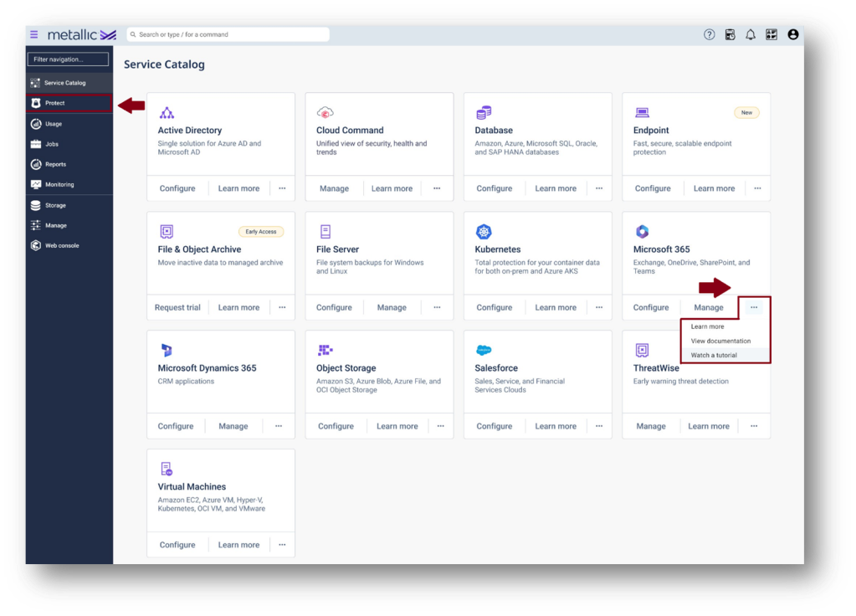Open Monitoring in the sidebar
This screenshot has height=616, width=856.
69,185
